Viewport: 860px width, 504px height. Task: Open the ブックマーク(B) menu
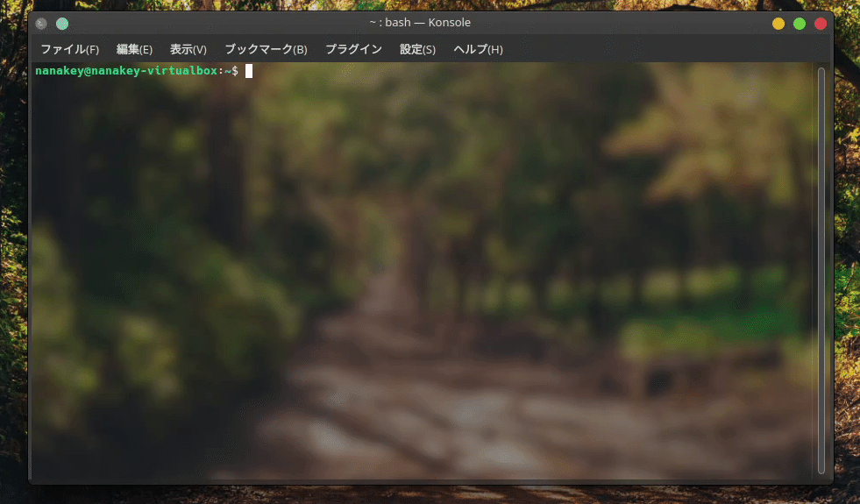pos(266,49)
